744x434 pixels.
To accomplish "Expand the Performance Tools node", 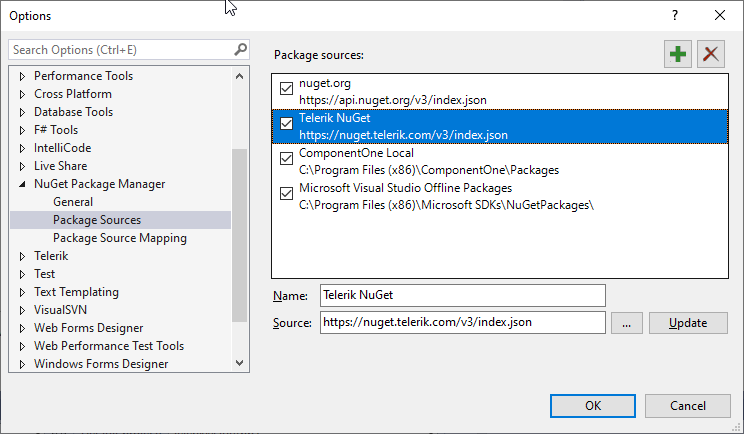I will pyautogui.click(x=23, y=76).
